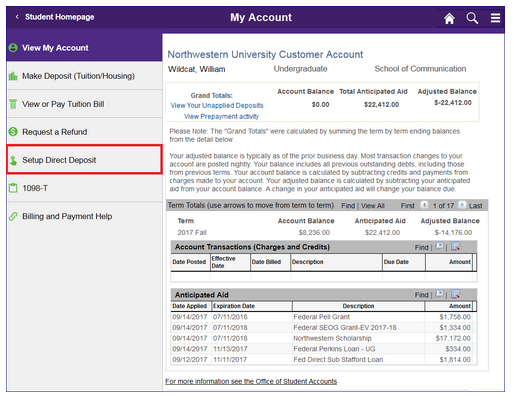Viewport: 514px width, 400px height.
Task: Click Find in Term Totals bar
Action: pyautogui.click(x=348, y=206)
